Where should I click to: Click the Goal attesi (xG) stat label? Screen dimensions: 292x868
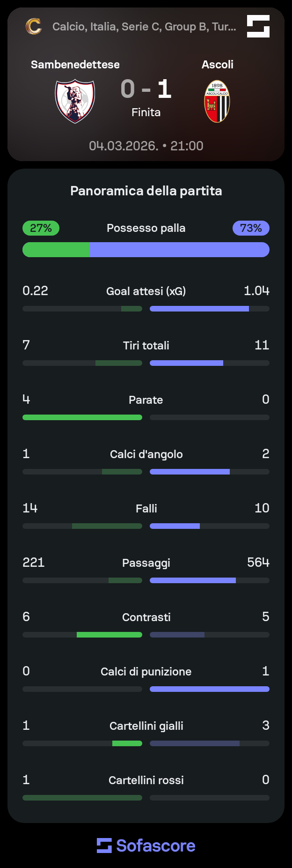146,291
